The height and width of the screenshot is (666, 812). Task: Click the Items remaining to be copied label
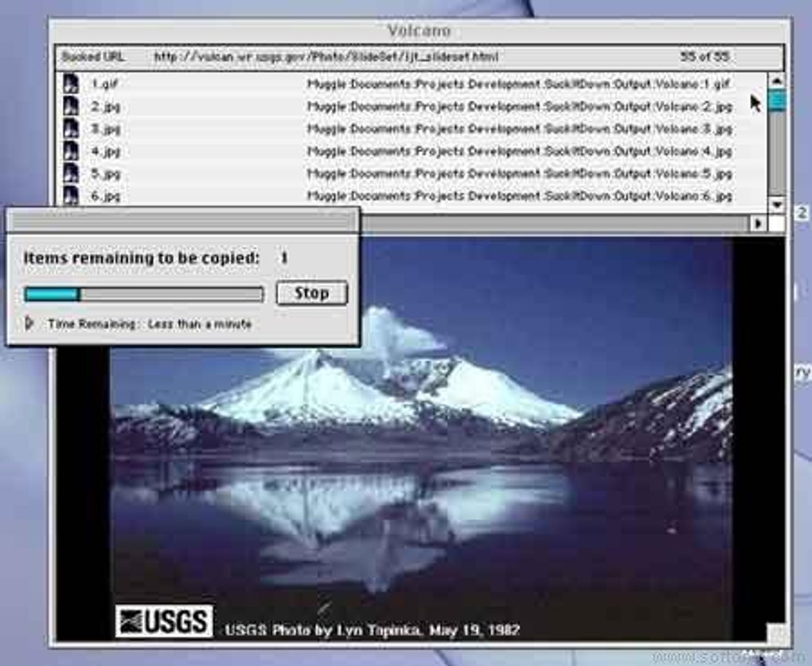[x=142, y=257]
